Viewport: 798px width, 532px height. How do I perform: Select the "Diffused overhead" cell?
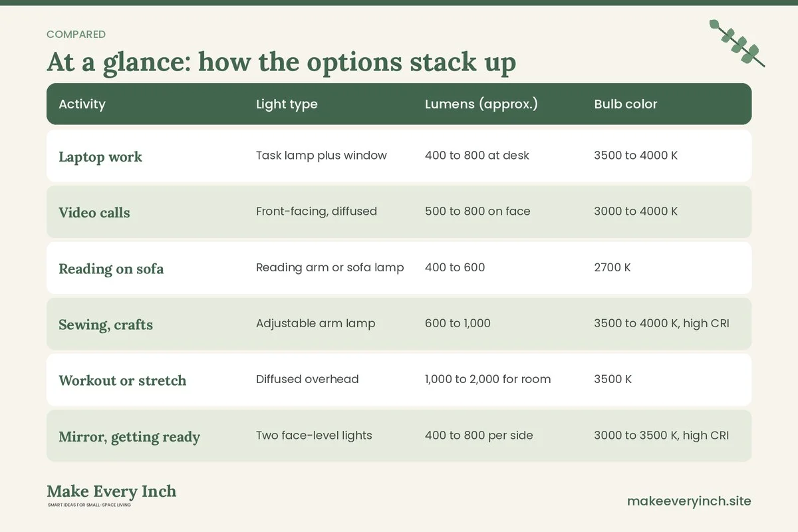point(307,379)
